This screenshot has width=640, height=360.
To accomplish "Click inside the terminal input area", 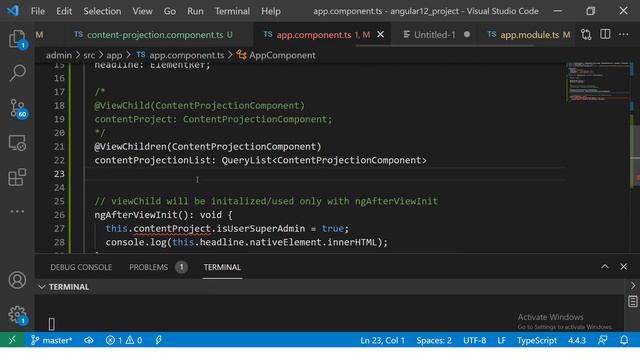I will click(329, 314).
